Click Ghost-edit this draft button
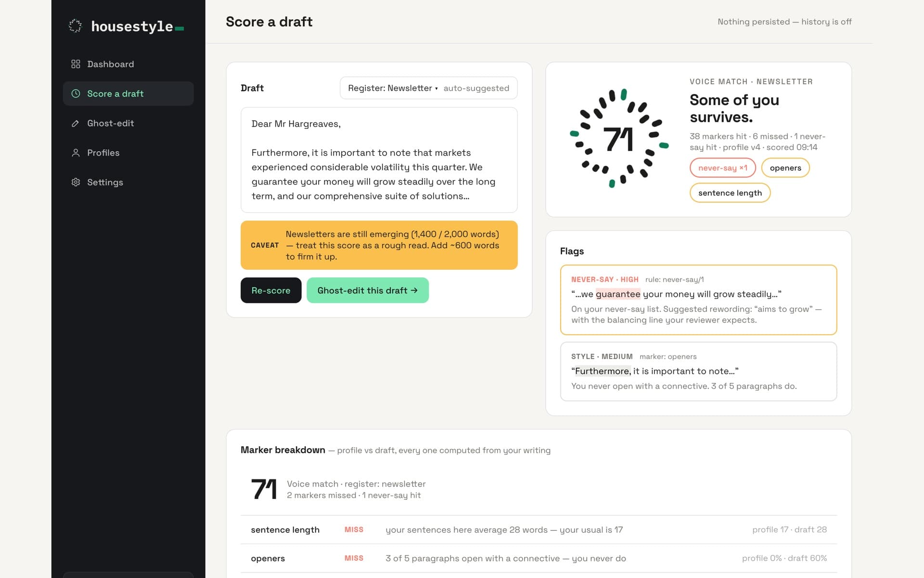924x578 pixels. point(367,290)
